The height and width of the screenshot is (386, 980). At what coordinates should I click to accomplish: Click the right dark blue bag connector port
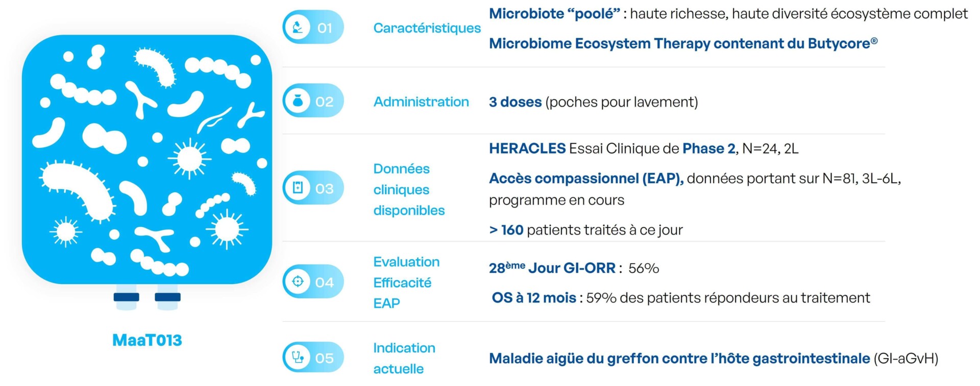click(x=167, y=297)
